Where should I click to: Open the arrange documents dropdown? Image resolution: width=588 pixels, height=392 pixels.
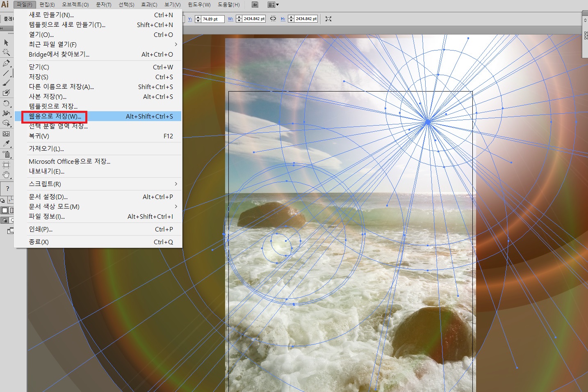tap(273, 5)
